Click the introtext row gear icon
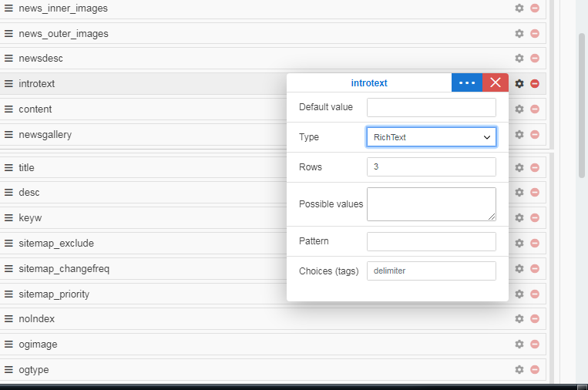588x390 pixels. 519,83
